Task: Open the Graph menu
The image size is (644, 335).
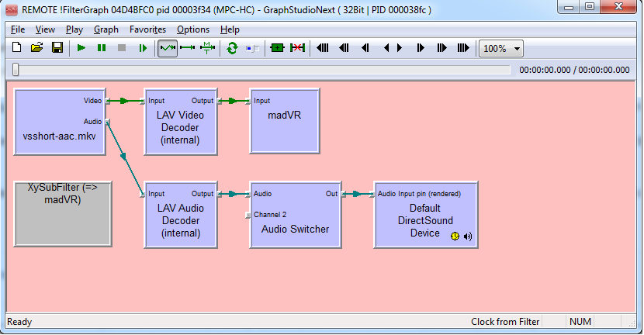Action: coord(106,29)
